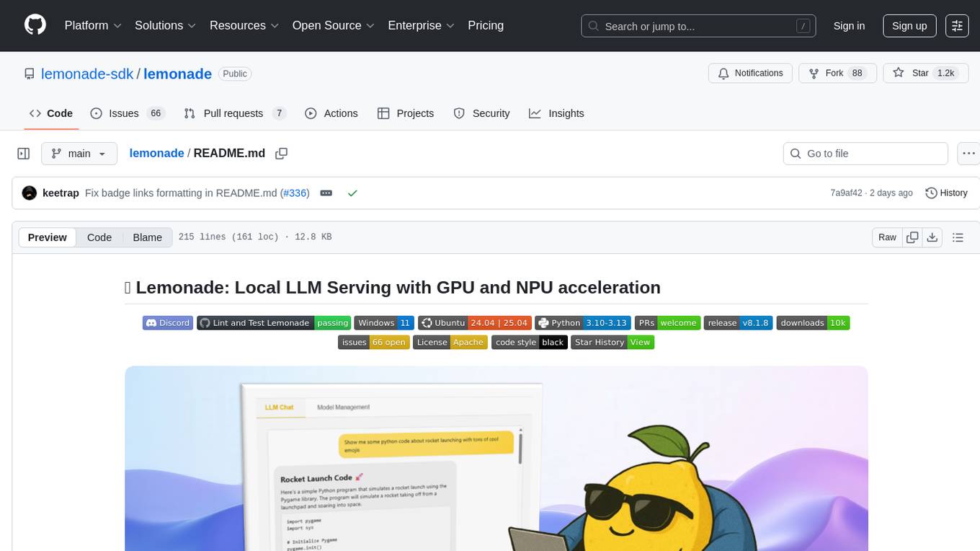Open the document outline
This screenshot has width=980, height=551.
pyautogui.click(x=958, y=237)
